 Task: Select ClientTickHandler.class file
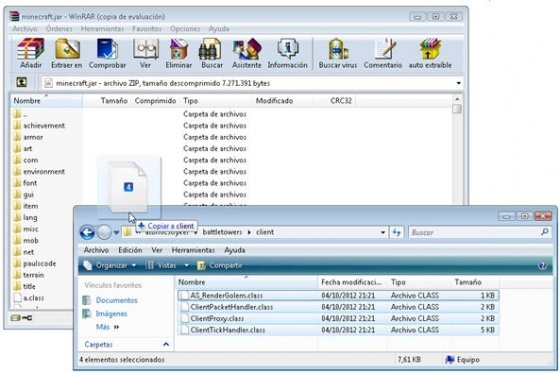click(x=338, y=330)
